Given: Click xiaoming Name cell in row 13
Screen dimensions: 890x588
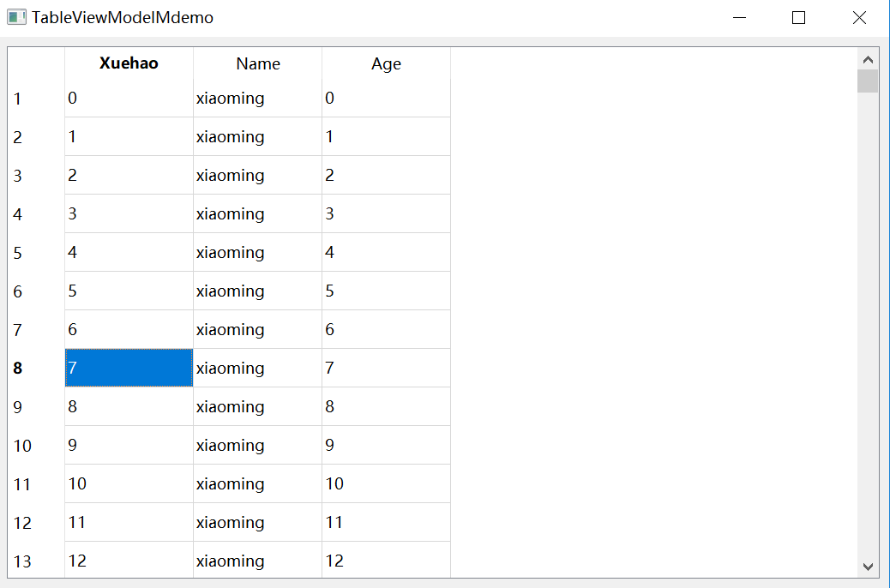Looking at the screenshot, I should [x=258, y=561].
